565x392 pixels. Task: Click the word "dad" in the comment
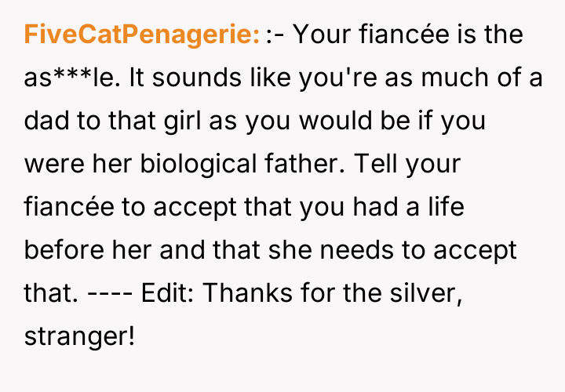pos(46,122)
